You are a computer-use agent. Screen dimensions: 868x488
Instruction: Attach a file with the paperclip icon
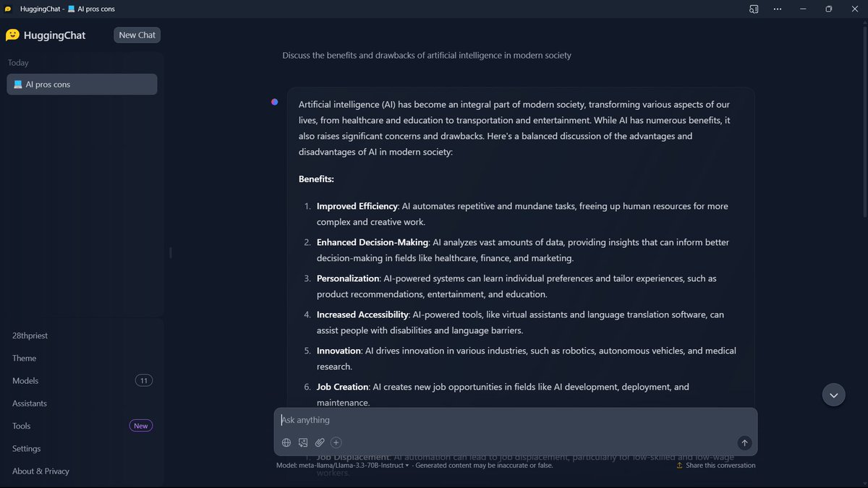click(320, 442)
